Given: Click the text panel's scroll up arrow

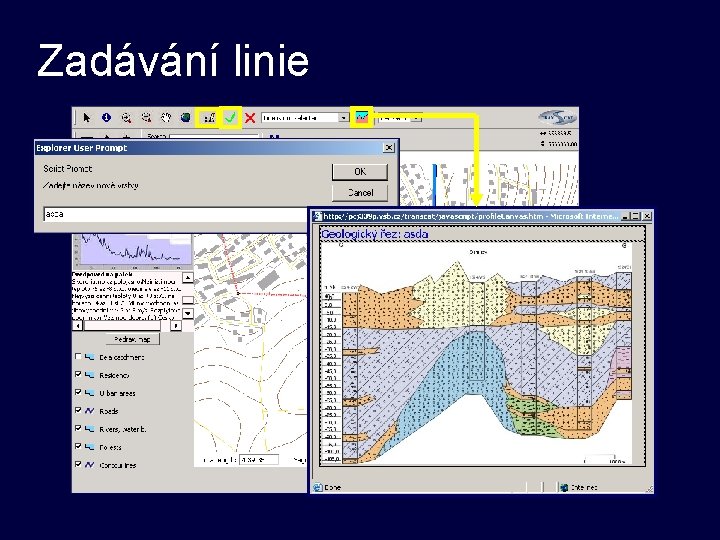Looking at the screenshot, I should [188, 278].
